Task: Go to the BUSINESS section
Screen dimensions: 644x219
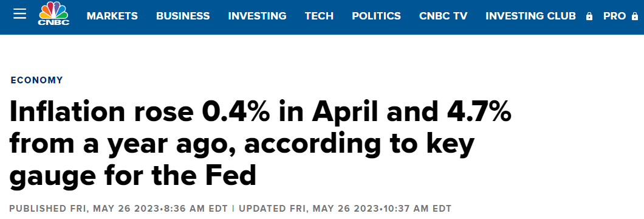Action: click(x=183, y=16)
